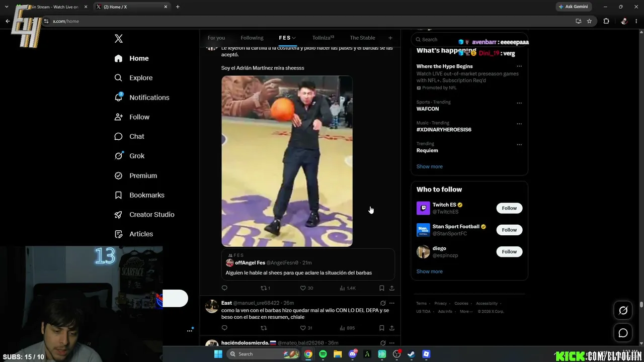Open the Windows Start menu
The width and height of the screenshot is (644, 362).
tap(218, 354)
